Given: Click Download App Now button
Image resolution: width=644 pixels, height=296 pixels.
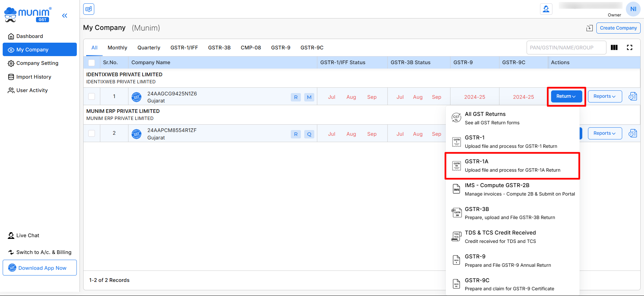Looking at the screenshot, I should [x=40, y=268].
